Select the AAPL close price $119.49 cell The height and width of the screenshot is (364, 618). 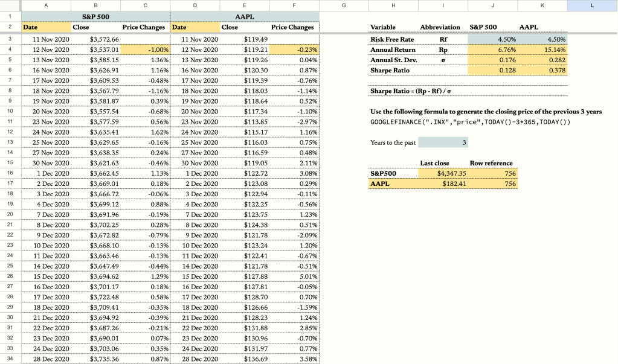(x=244, y=39)
